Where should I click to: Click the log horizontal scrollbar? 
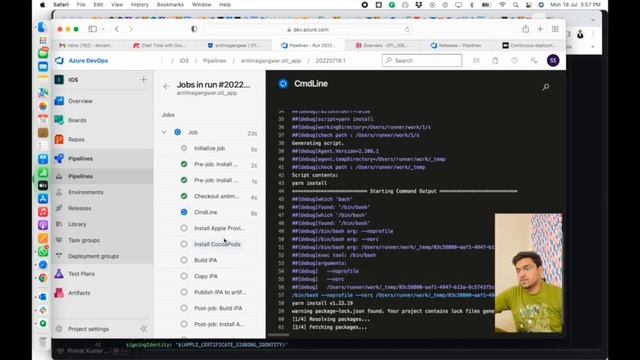(x=278, y=335)
